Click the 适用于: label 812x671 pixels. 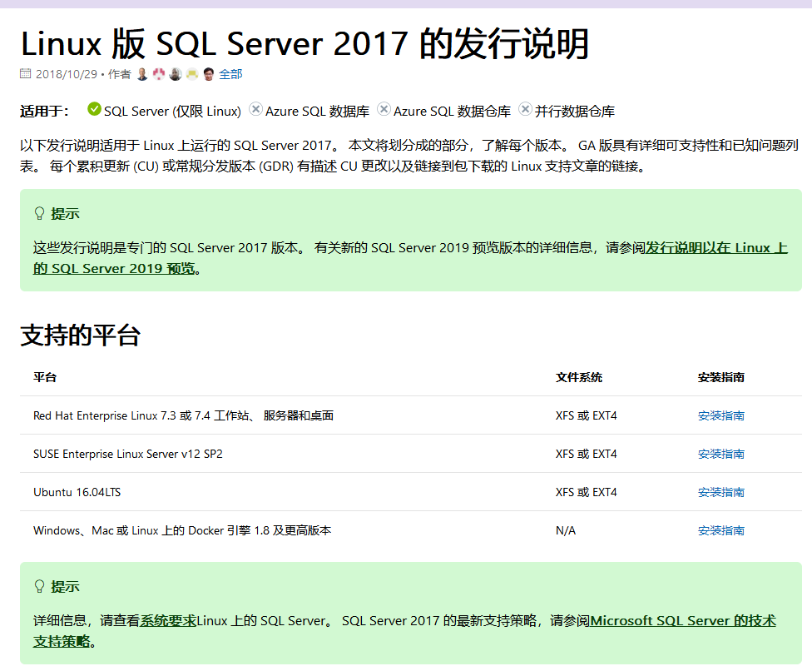(45, 112)
